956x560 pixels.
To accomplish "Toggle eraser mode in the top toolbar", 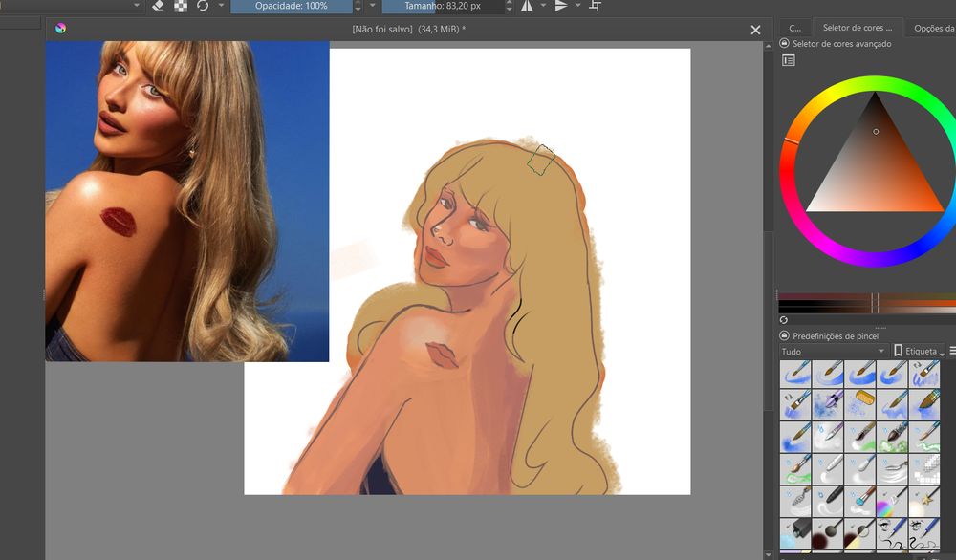I will [159, 6].
